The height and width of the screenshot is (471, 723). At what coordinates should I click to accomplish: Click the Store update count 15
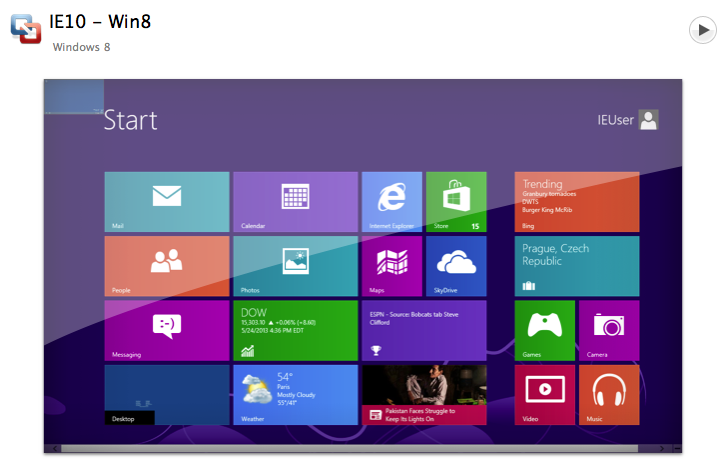[475, 226]
